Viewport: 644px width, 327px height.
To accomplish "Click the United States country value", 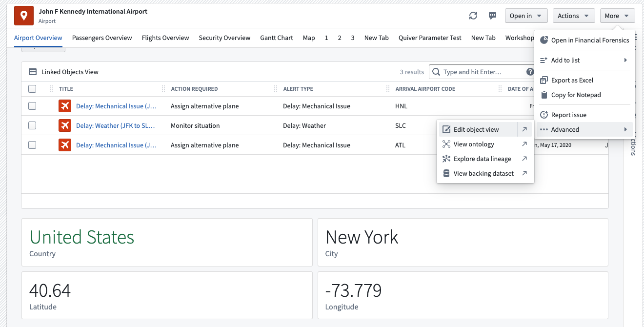I will [82, 237].
